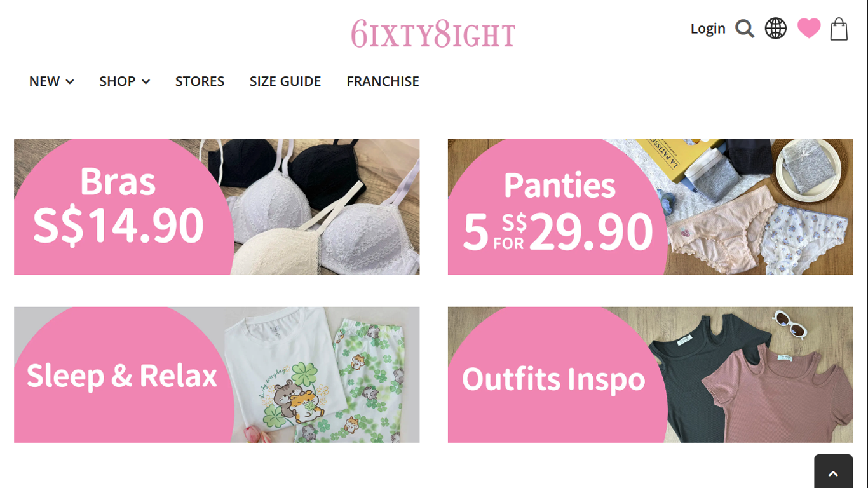The image size is (868, 488).
Task: Expand the NEW menu chevron
Action: tap(70, 82)
